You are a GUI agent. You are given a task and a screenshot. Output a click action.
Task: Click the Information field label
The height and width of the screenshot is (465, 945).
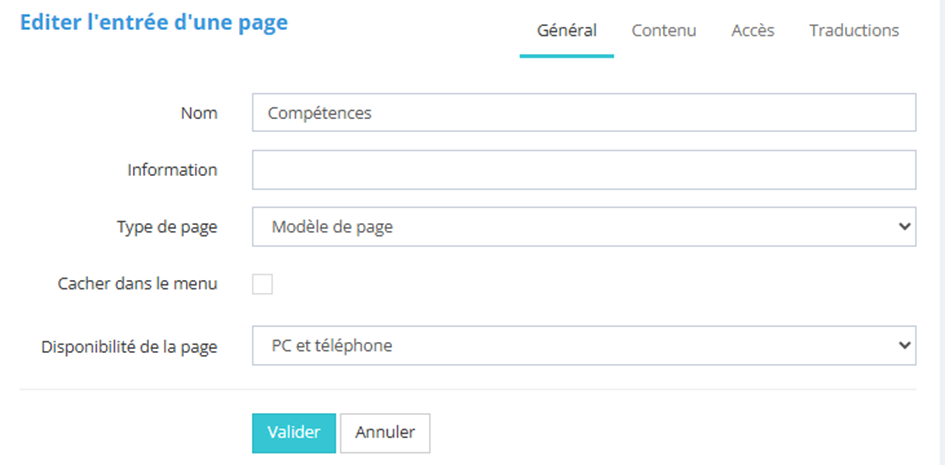pos(172,170)
